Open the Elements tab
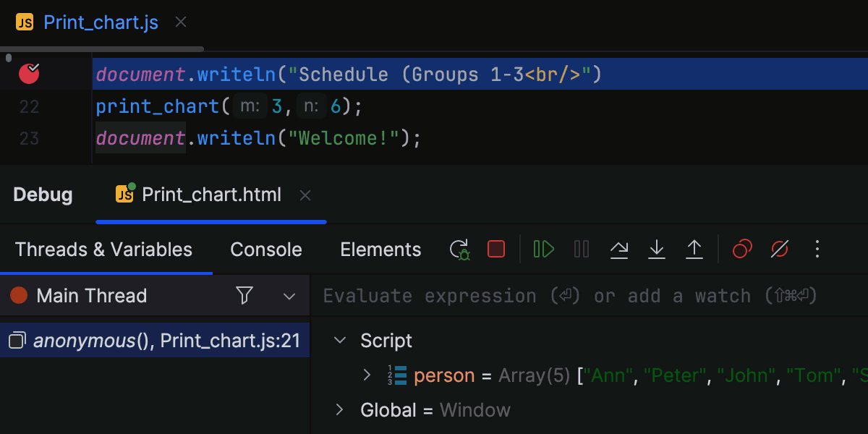The image size is (868, 434). pos(380,249)
